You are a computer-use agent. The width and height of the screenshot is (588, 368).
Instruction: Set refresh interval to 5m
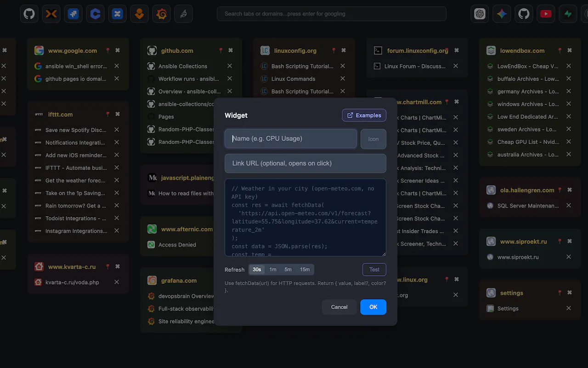pos(288,270)
